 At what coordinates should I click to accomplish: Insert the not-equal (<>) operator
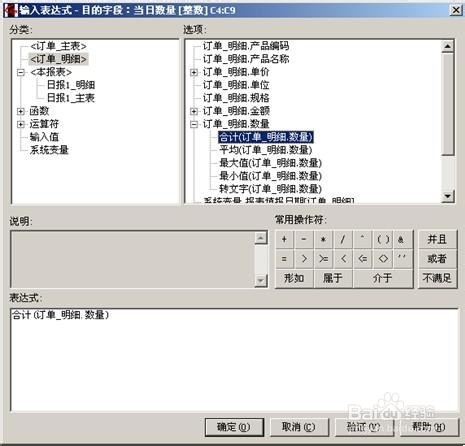pyautogui.click(x=383, y=259)
